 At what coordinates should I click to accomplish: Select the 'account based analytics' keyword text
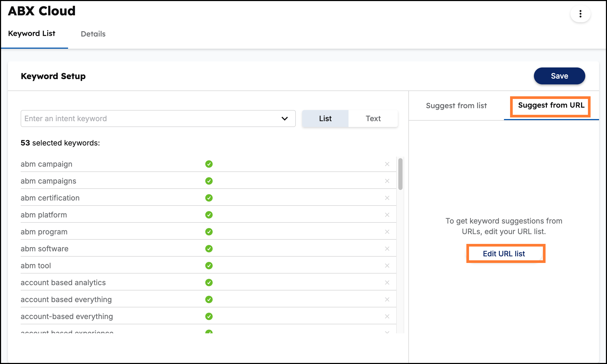(x=63, y=283)
